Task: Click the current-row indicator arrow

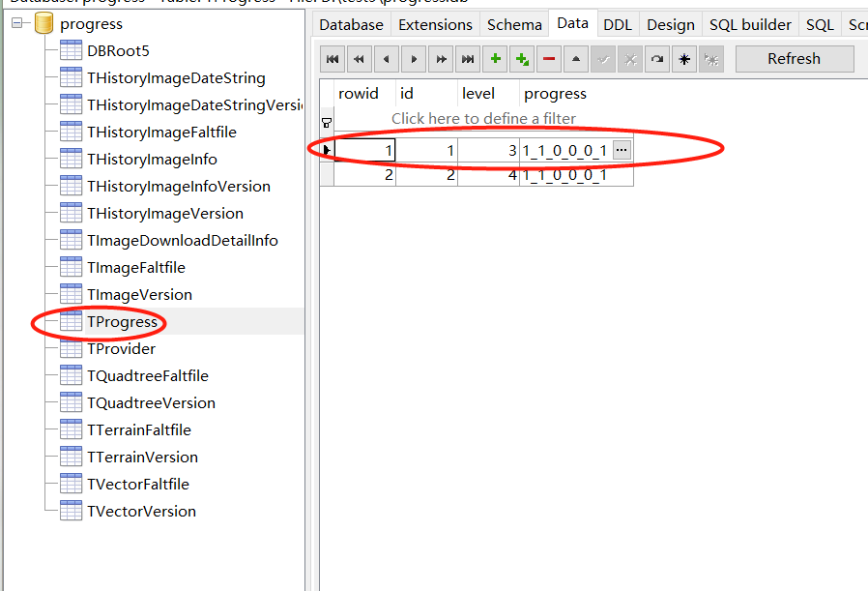Action: tap(327, 150)
